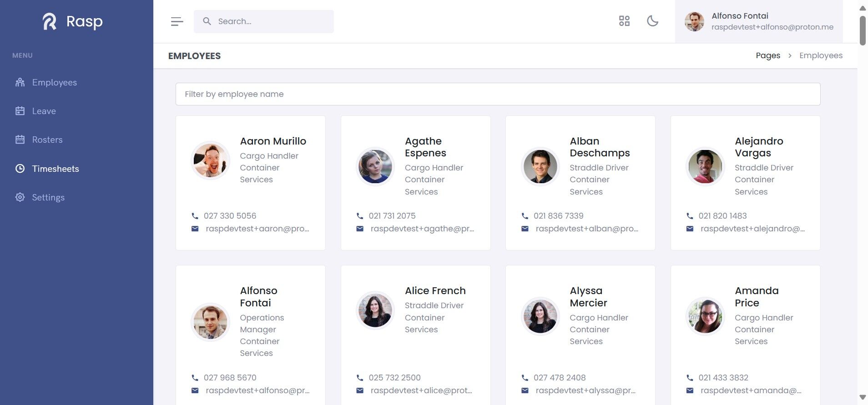
Task: Click Alban Deschamps' phone icon
Action: 525,216
